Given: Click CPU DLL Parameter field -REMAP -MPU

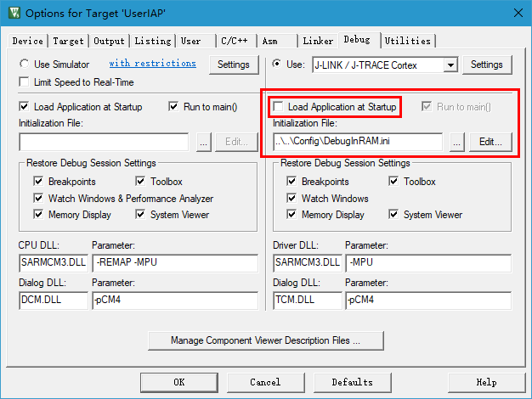Looking at the screenshot, I should [175, 263].
